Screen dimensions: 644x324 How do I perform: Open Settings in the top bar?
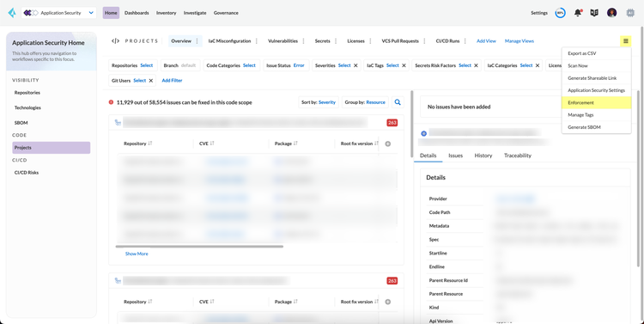point(539,13)
